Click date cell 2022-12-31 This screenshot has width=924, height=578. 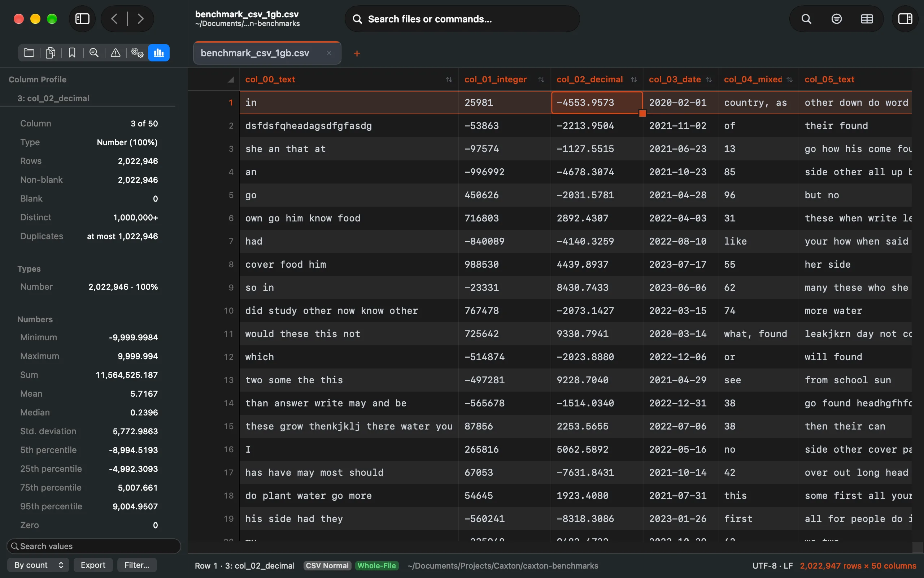point(680,403)
